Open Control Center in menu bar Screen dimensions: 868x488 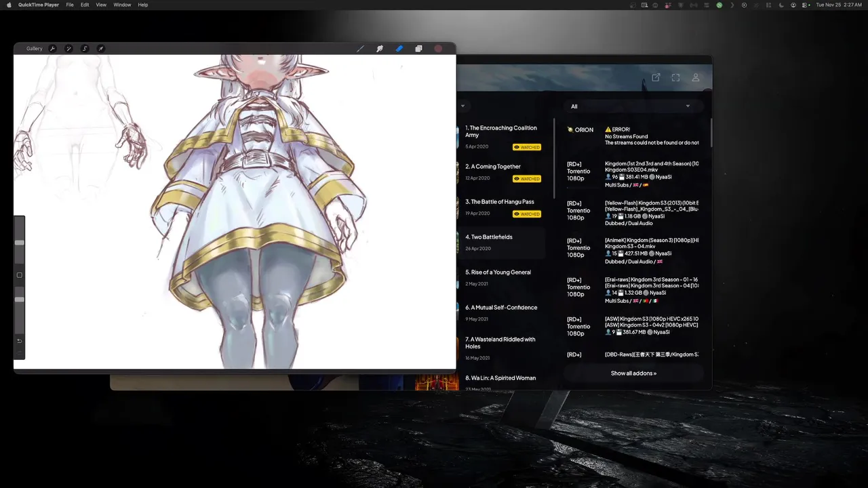click(804, 5)
